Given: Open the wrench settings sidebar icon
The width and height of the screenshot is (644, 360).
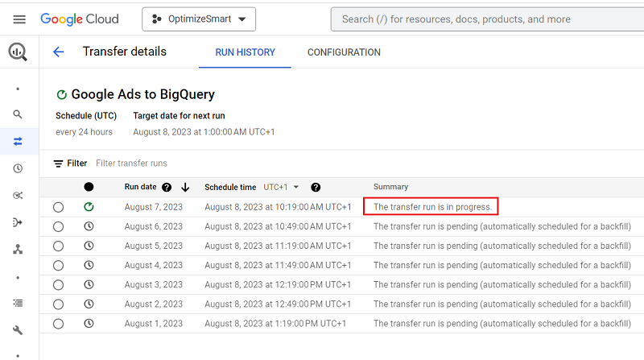Looking at the screenshot, I should click(18, 330).
